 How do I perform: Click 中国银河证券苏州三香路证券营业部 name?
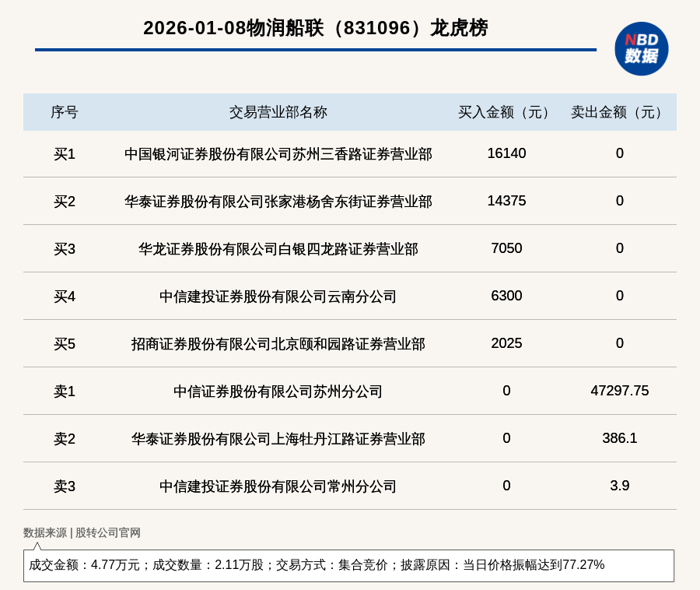tap(278, 154)
